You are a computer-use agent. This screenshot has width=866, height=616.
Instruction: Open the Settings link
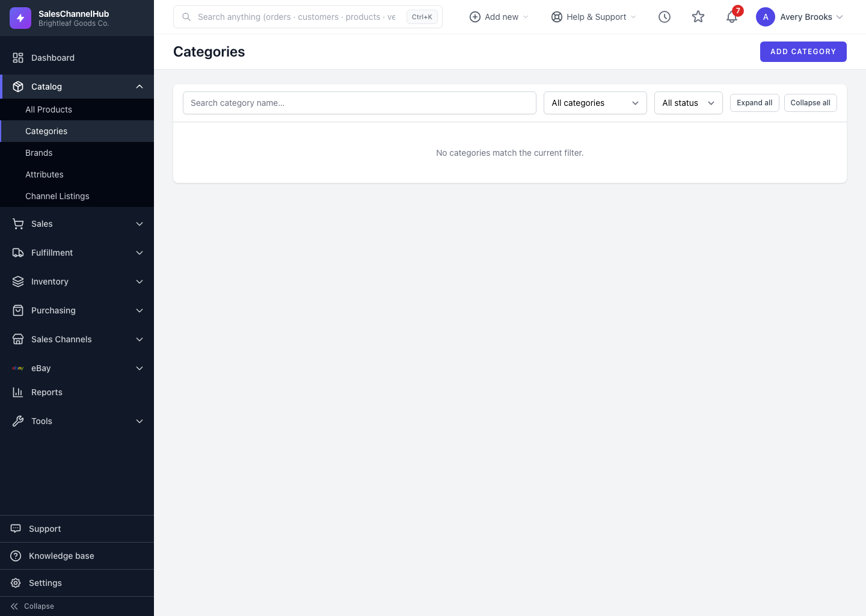77,583
